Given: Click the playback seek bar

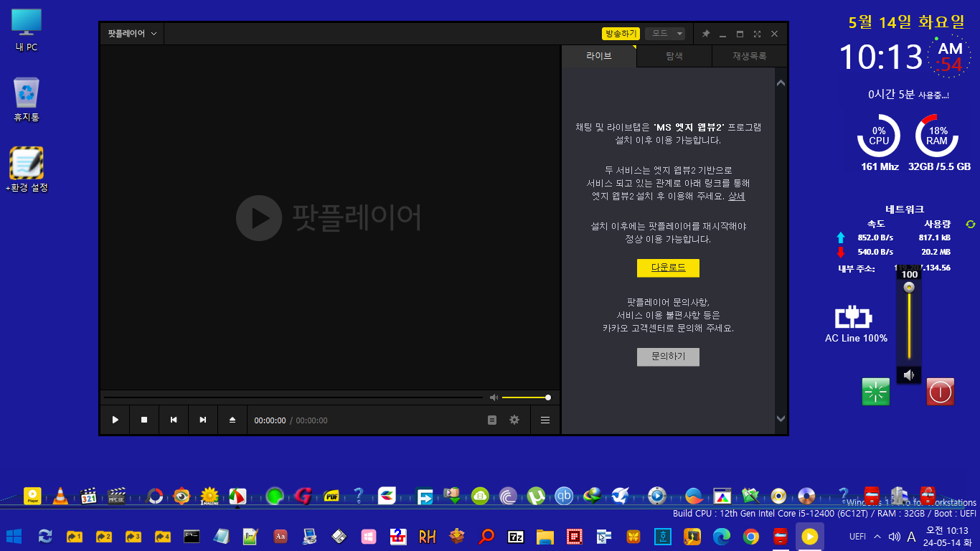Looking at the screenshot, I should pos(293,397).
